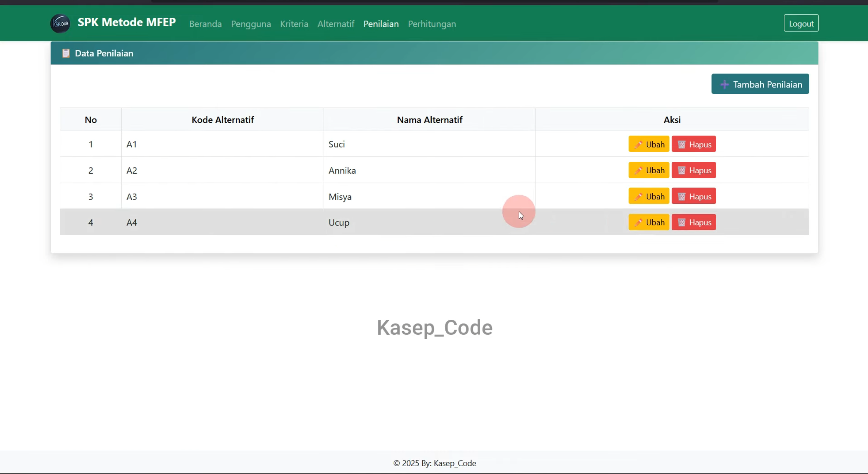The height and width of the screenshot is (474, 868).
Task: Click the Data Penilaian heading text
Action: coord(104,53)
